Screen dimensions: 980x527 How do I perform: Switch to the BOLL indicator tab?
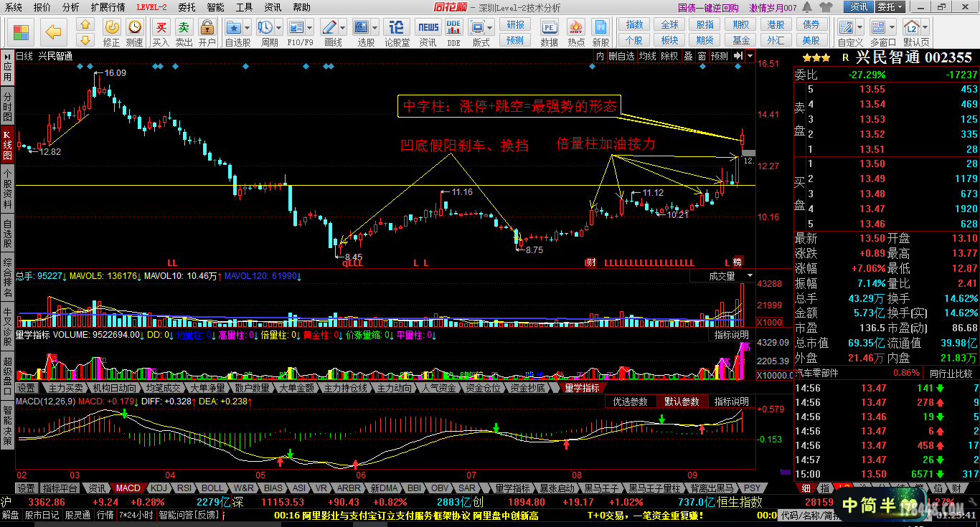212,488
